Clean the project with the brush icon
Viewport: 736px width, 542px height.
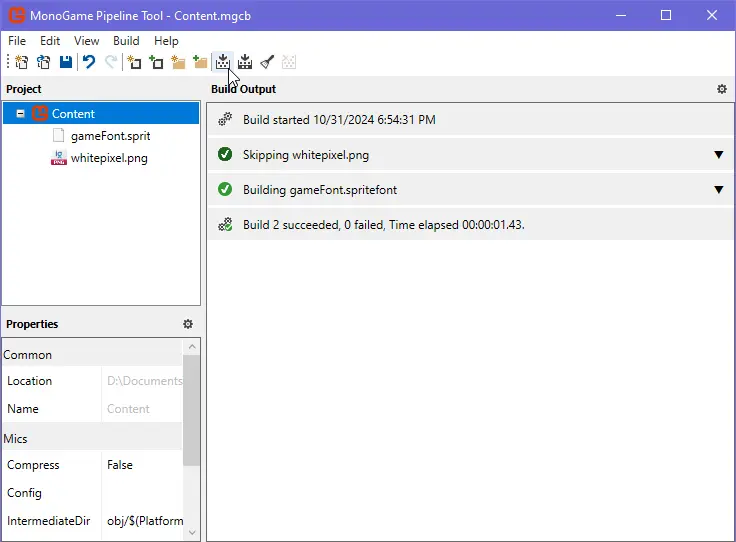(x=267, y=62)
